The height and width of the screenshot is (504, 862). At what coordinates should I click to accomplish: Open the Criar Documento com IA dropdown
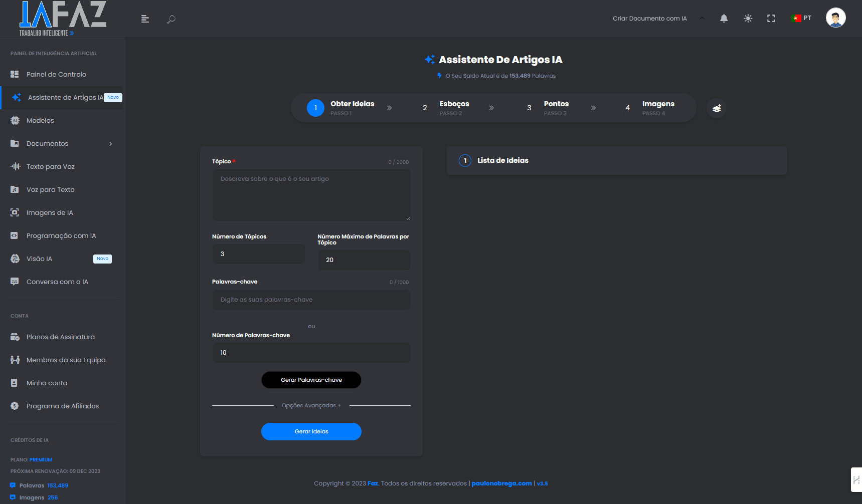tap(657, 19)
